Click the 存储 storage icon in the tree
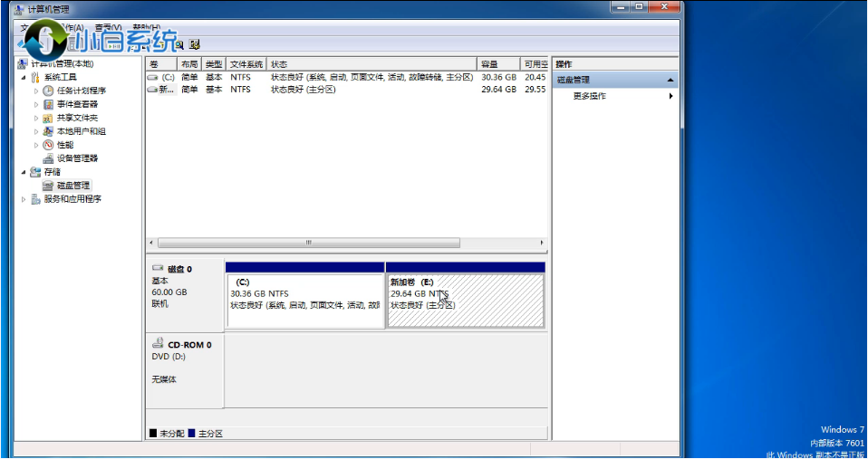This screenshot has width=868, height=459. tap(36, 172)
